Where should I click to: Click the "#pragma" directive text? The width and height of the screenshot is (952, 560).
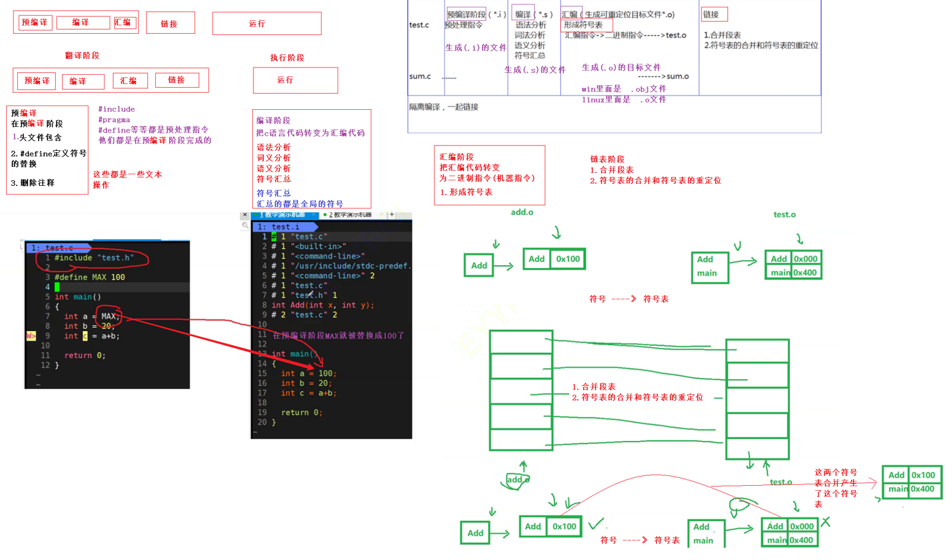(114, 120)
